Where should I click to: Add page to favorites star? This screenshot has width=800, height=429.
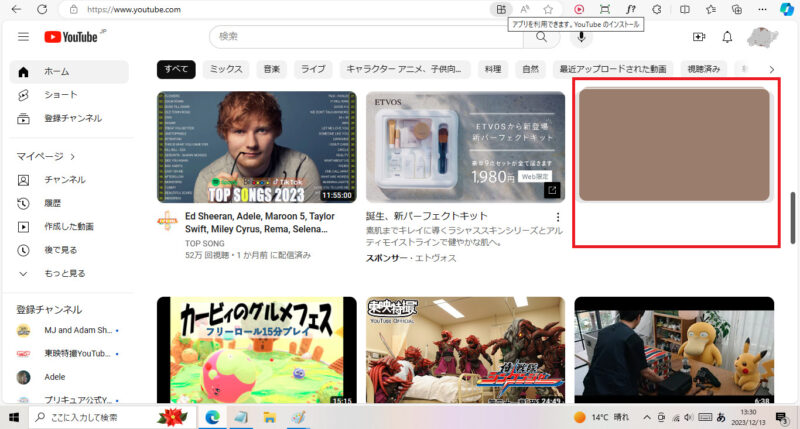(548, 9)
